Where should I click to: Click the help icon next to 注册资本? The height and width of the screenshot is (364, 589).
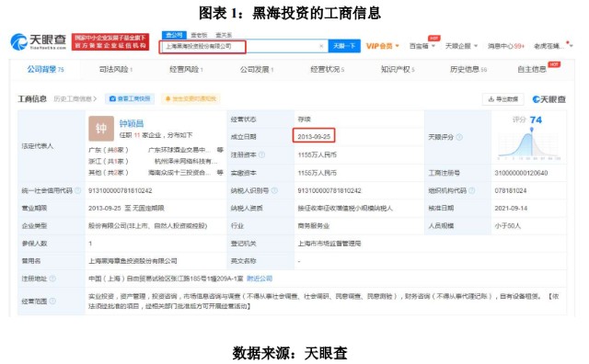(x=261, y=154)
